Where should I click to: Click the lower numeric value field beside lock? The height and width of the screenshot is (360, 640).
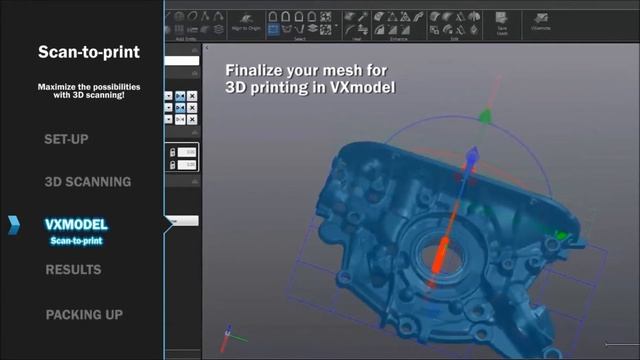pyautogui.click(x=187, y=164)
